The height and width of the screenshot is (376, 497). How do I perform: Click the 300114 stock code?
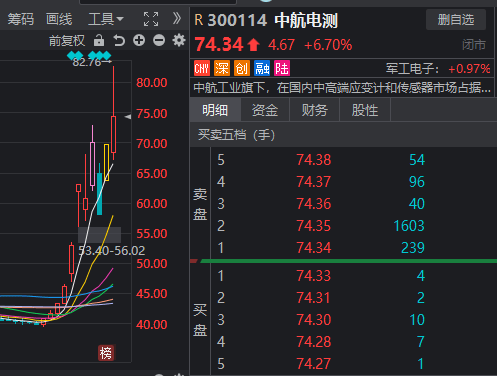pos(237,20)
